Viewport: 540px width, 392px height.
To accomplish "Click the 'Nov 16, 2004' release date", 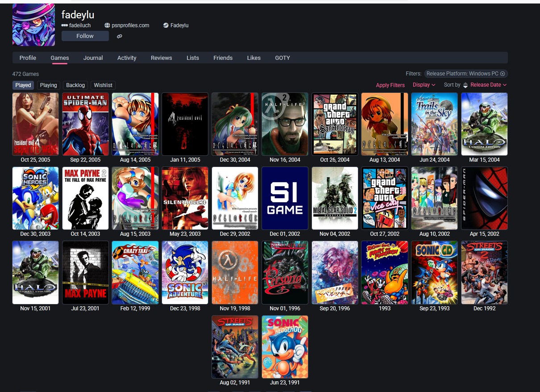I will click(x=285, y=160).
